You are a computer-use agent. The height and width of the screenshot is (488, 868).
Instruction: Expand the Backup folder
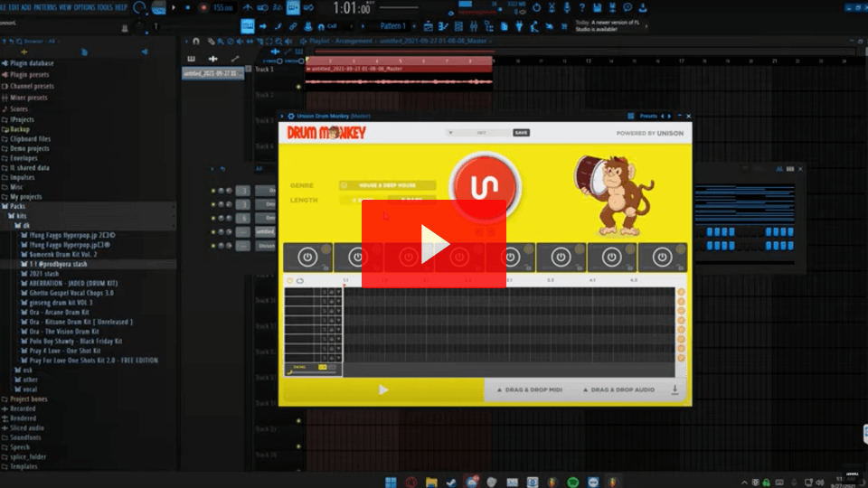point(19,129)
